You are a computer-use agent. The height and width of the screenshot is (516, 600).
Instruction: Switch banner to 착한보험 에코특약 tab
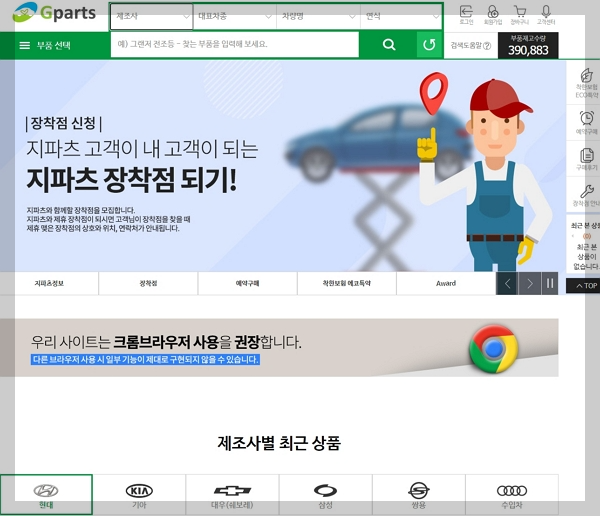347,284
